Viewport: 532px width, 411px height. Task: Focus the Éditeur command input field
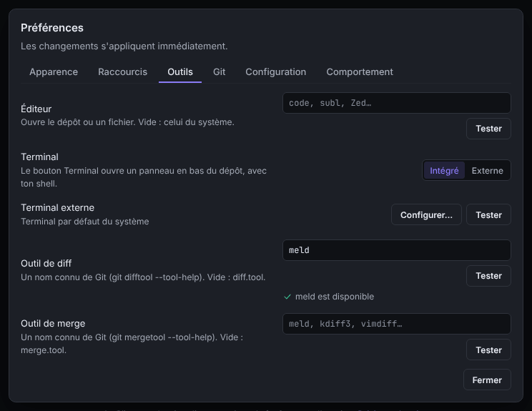coord(397,103)
